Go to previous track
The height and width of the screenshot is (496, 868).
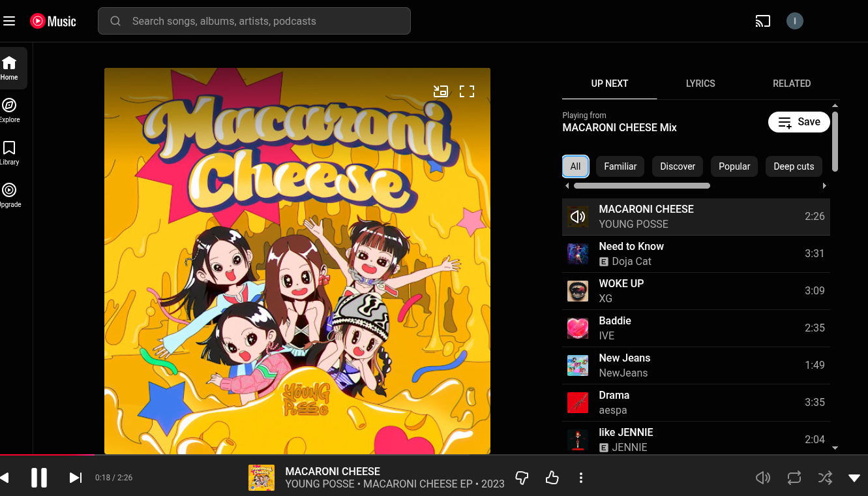point(5,478)
